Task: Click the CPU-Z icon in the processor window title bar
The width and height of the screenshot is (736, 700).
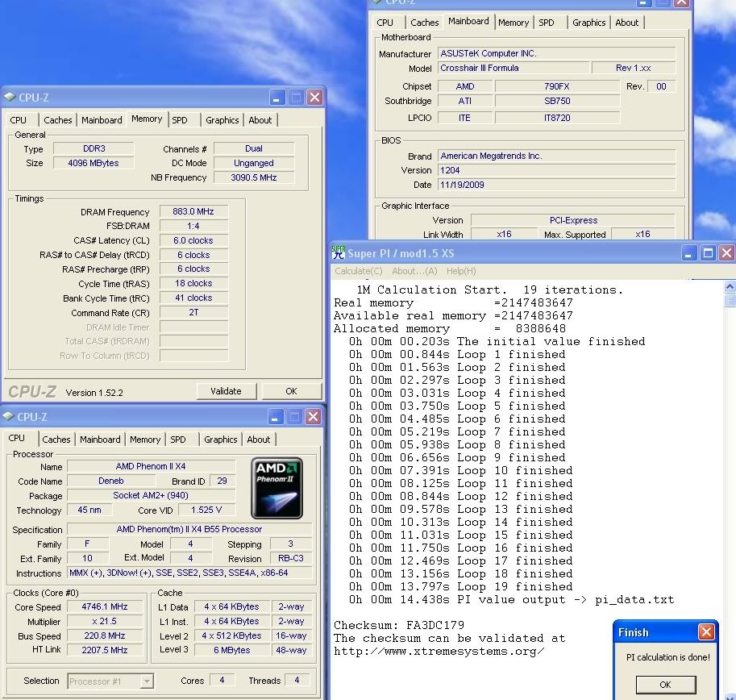Action: [9, 417]
